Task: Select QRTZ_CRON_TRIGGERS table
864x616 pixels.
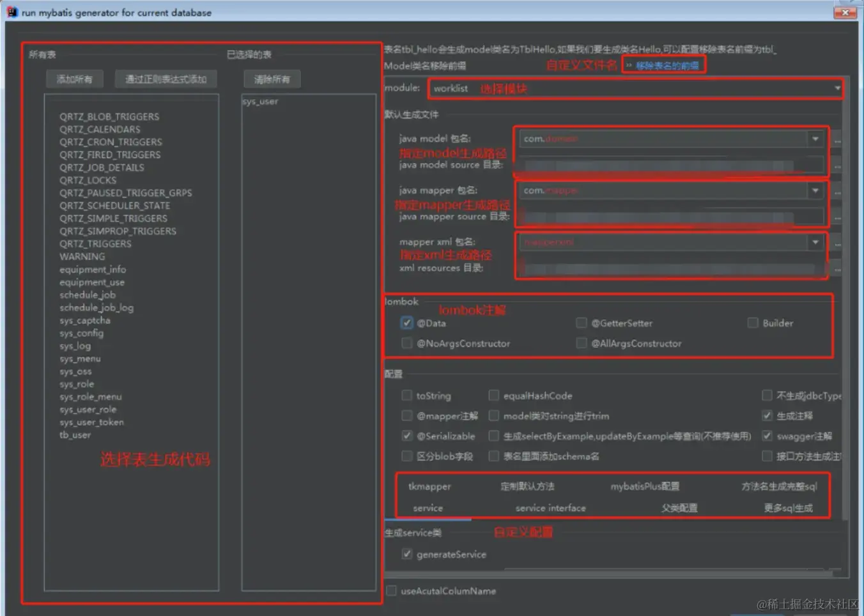Action: click(111, 142)
